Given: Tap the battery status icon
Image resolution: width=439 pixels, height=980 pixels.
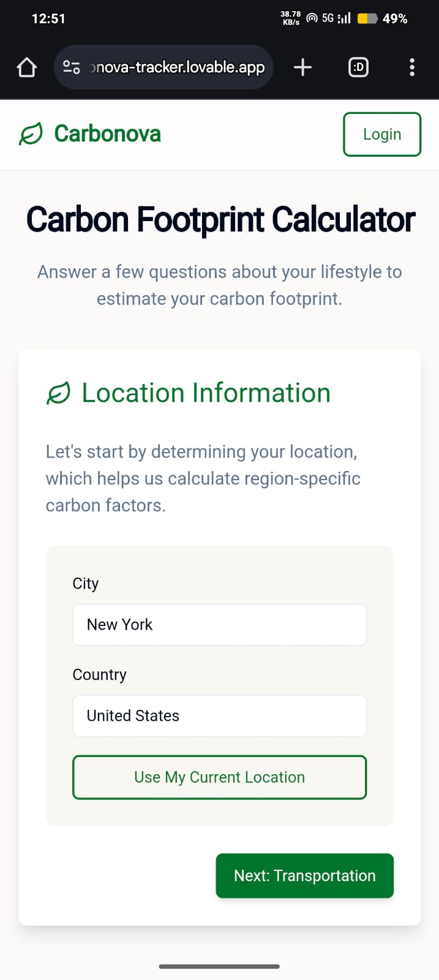Looking at the screenshot, I should tap(367, 18).
